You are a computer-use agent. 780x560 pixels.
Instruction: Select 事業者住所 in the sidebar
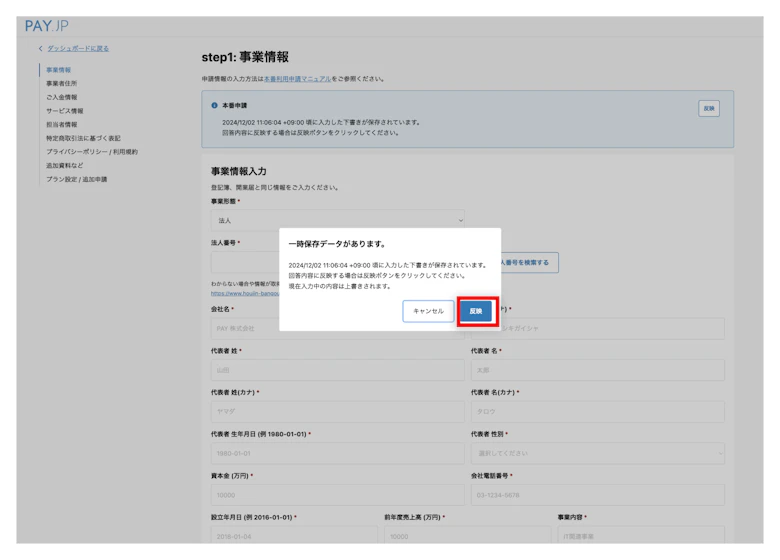pos(62,84)
